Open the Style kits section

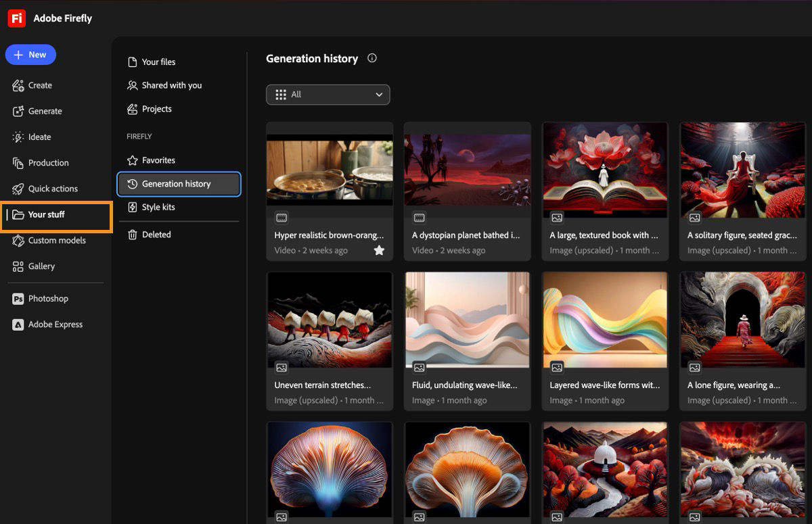pos(156,208)
